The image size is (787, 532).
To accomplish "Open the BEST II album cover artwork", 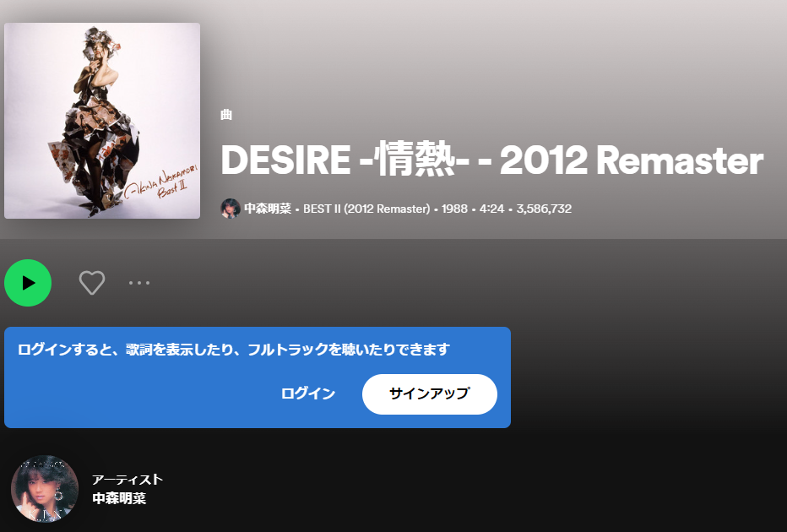I will (102, 121).
